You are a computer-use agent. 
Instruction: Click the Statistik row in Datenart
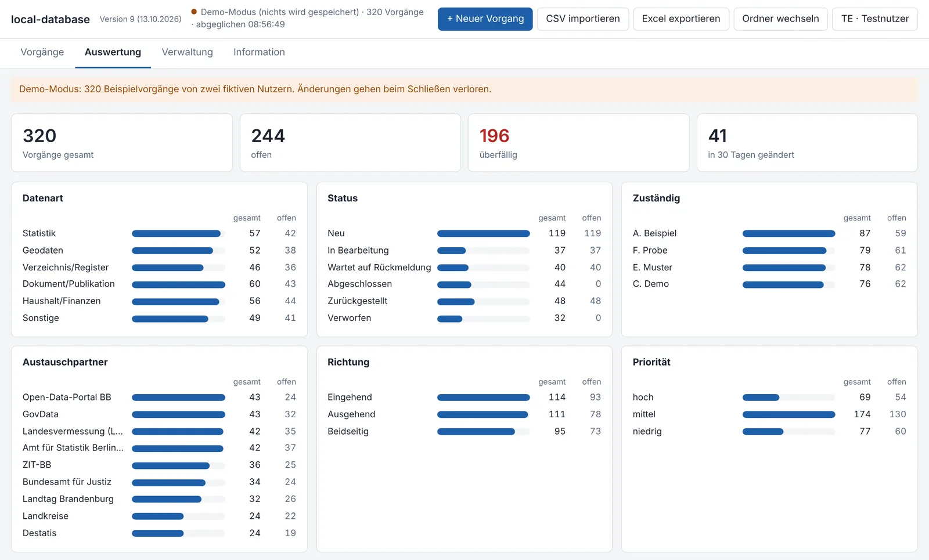(x=159, y=233)
